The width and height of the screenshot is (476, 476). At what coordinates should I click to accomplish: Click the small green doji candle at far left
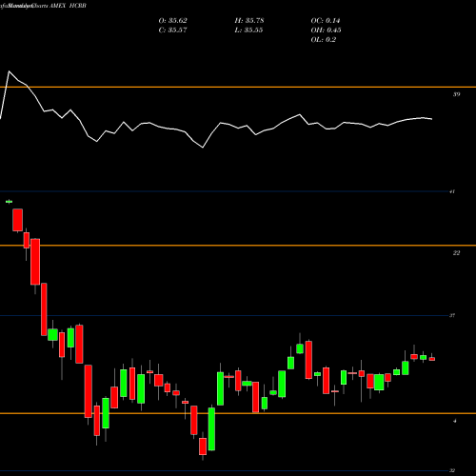9,202
